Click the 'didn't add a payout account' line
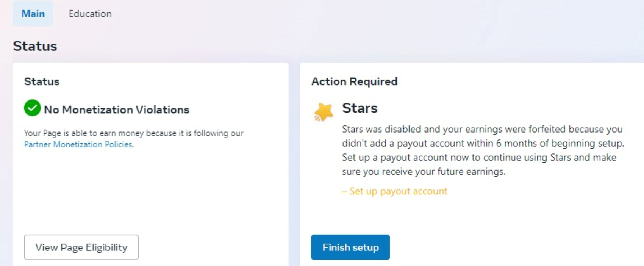The width and height of the screenshot is (644, 266). [x=483, y=144]
